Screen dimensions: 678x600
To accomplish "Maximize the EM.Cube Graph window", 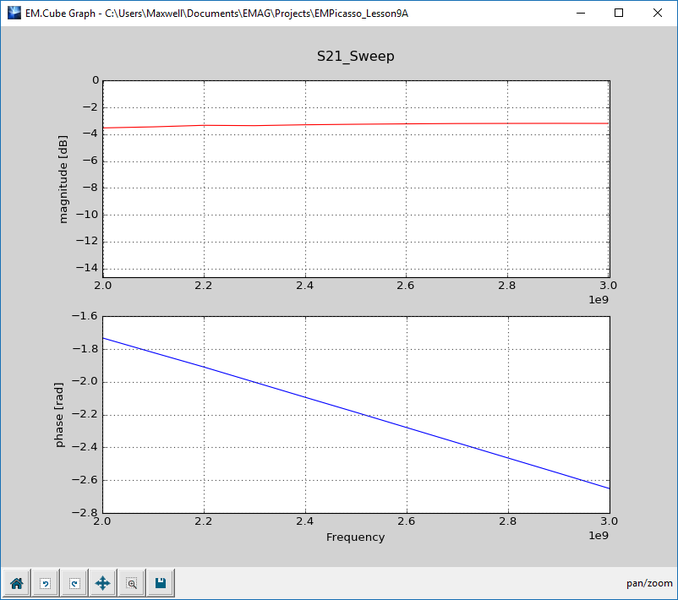I will pyautogui.click(x=619, y=13).
